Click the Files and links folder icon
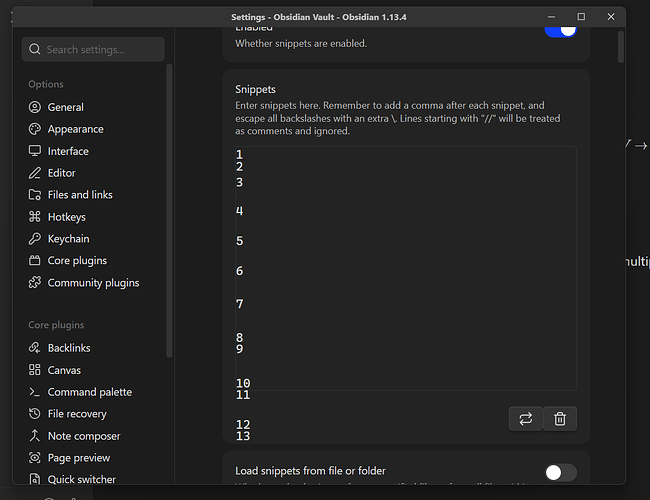This screenshot has width=650, height=500. coord(35,195)
